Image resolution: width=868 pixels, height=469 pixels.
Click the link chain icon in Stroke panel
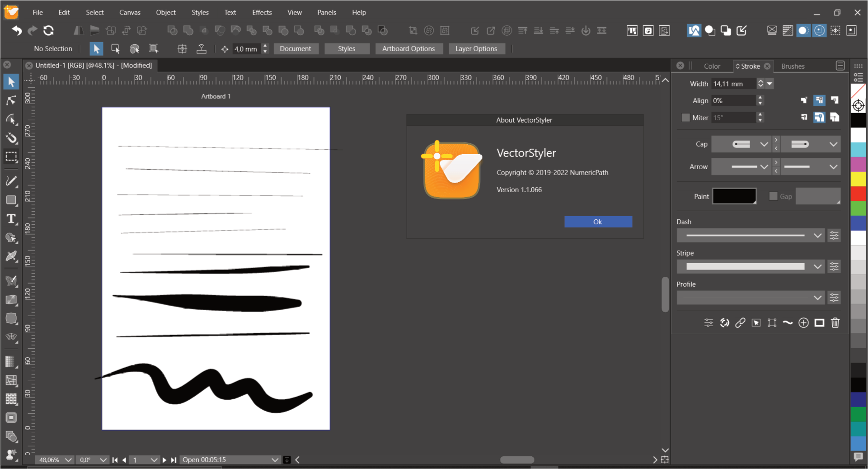[740, 322]
